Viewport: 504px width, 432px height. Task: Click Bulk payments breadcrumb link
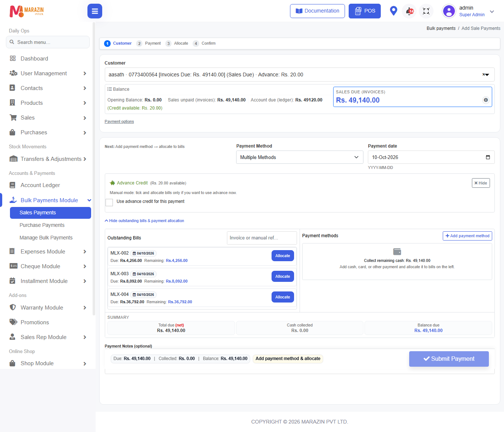click(x=441, y=28)
